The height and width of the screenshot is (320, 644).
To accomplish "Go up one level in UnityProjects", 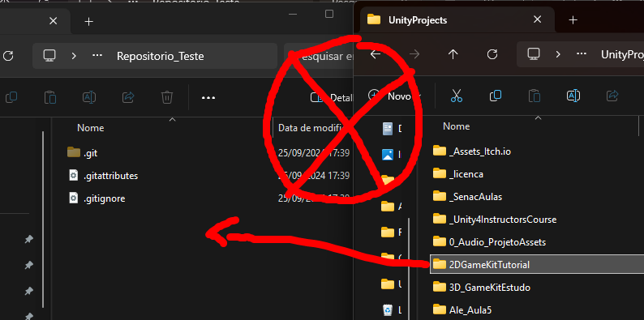I will [453, 54].
